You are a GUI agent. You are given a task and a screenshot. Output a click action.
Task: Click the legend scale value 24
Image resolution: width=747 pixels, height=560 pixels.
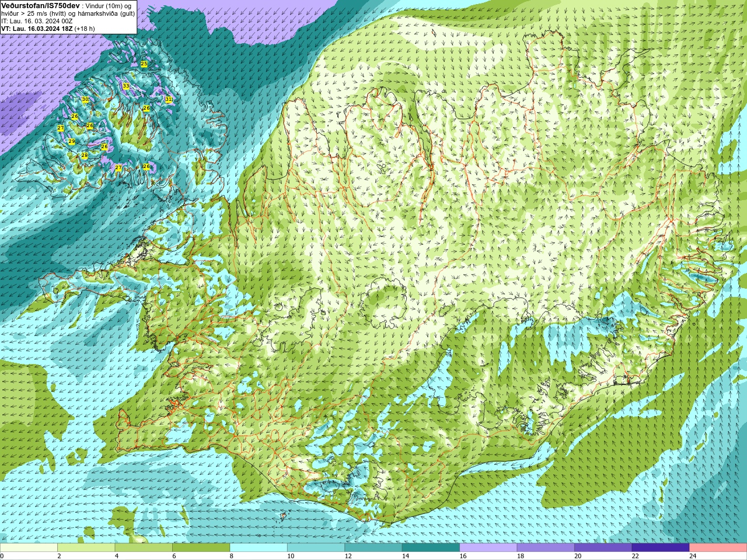(x=693, y=556)
